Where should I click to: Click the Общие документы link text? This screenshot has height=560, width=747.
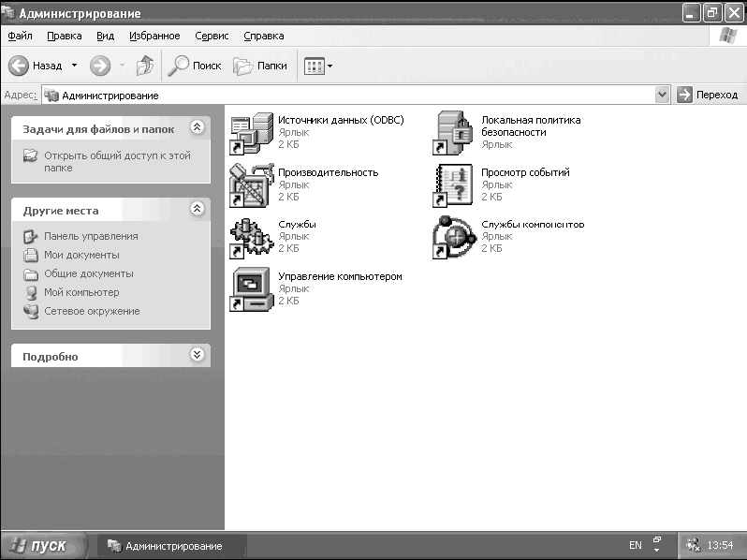pos(89,273)
